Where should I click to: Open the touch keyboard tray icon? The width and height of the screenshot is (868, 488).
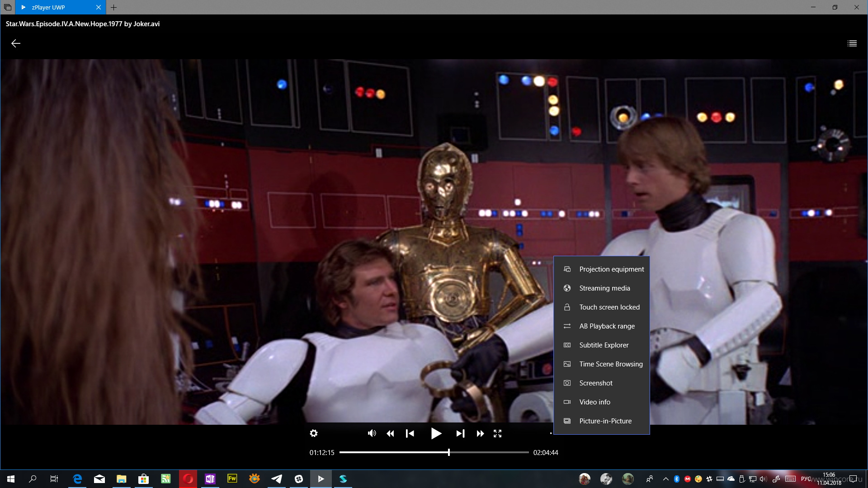tap(790, 479)
